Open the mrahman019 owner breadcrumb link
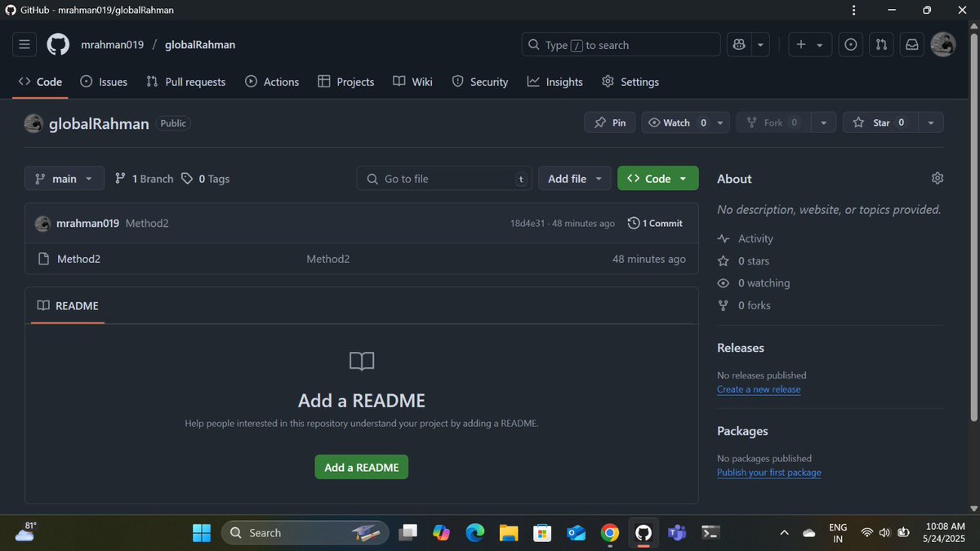Image resolution: width=980 pixels, height=551 pixels. 112,45
